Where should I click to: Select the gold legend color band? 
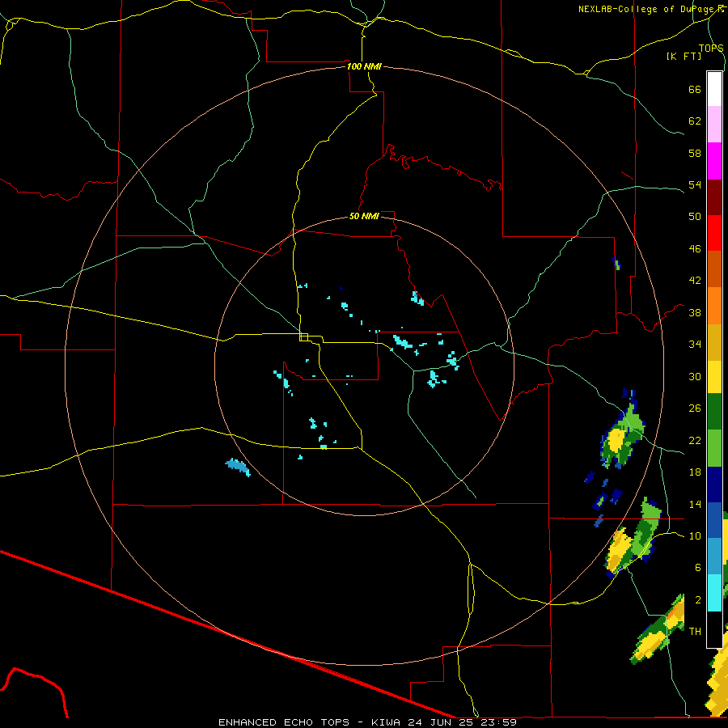click(714, 342)
